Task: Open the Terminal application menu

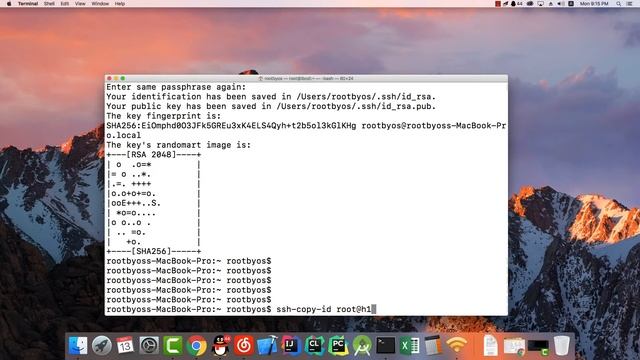Action: click(28, 4)
